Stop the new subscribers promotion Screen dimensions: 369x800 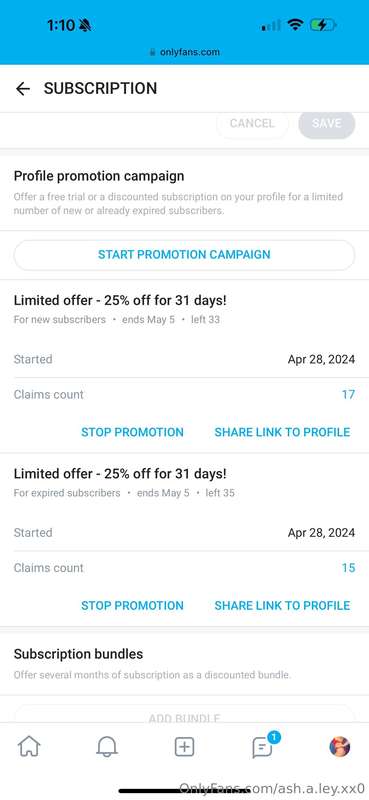coord(132,432)
